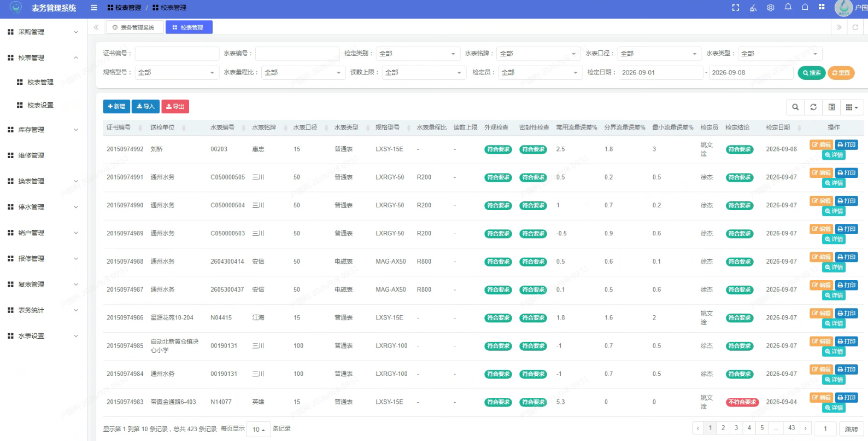Open the 检定类别 dropdown

[x=418, y=54]
